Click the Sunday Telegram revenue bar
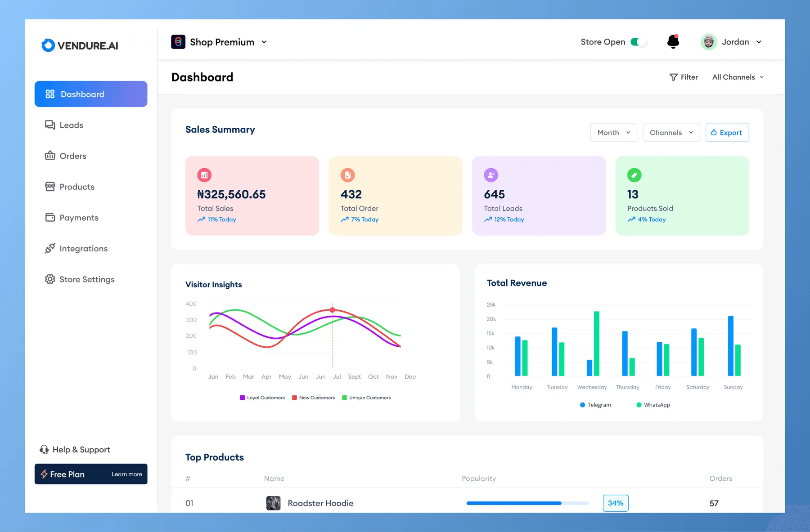 731,346
